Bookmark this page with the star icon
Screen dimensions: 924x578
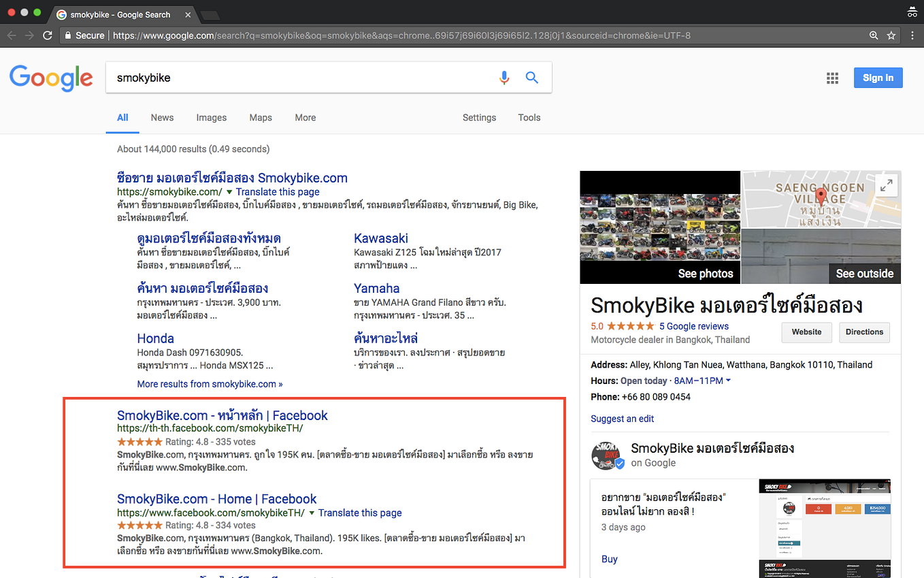click(x=891, y=35)
